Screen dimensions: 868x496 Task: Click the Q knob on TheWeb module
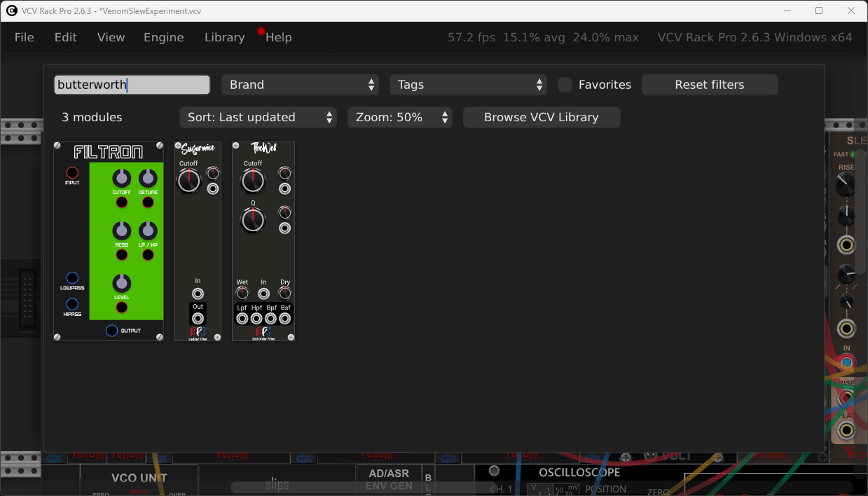253,220
